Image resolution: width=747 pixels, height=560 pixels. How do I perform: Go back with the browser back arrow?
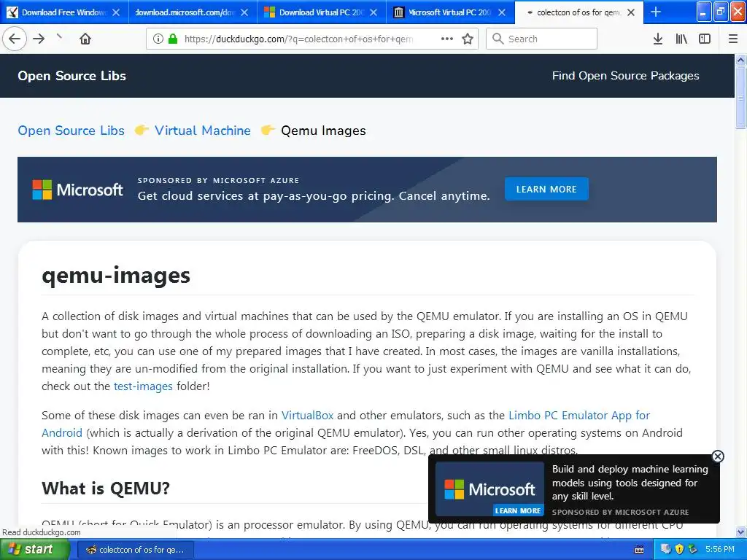pyautogui.click(x=15, y=39)
